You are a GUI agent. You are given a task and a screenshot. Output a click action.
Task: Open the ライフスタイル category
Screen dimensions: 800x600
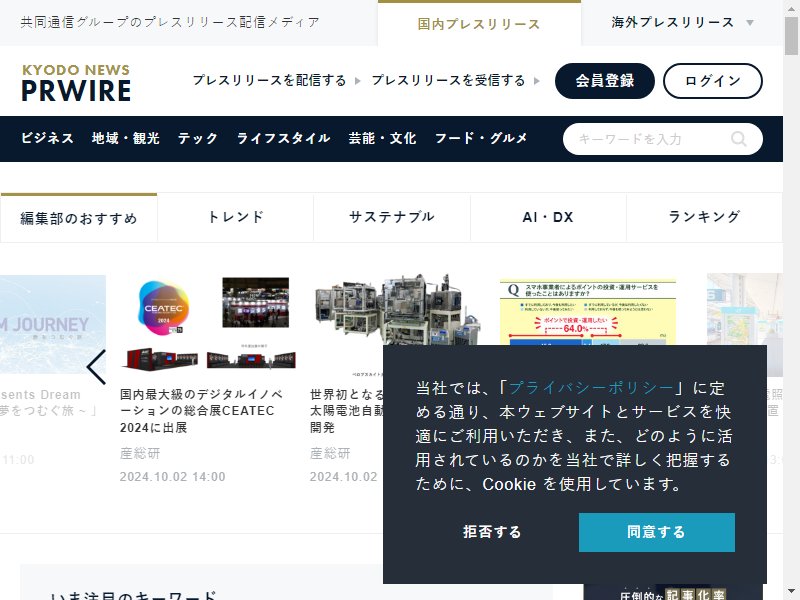283,138
